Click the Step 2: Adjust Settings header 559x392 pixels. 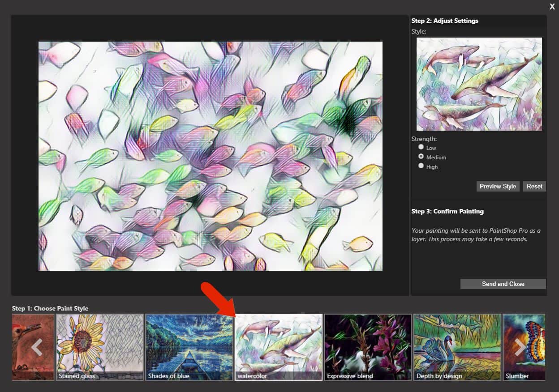coord(444,21)
